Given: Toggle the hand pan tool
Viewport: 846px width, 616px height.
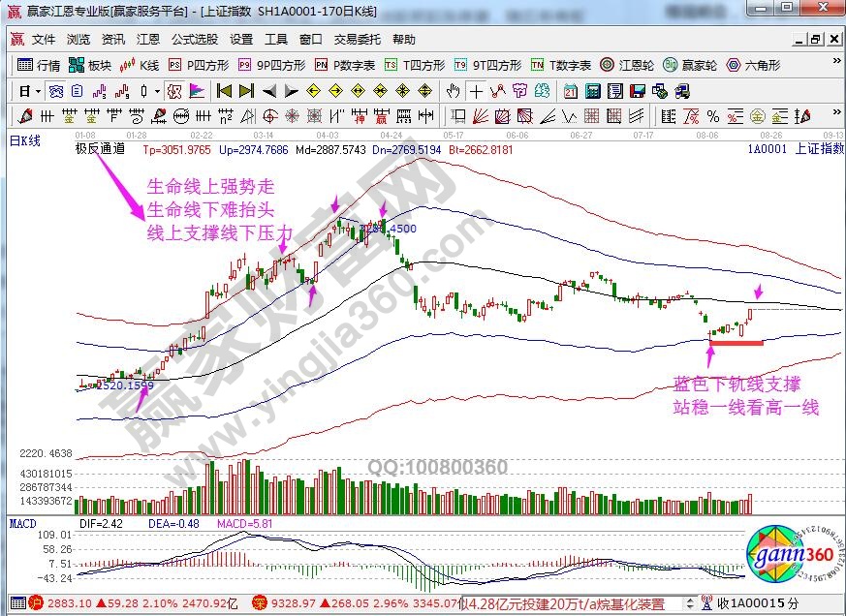Looking at the screenshot, I should click(x=453, y=91).
